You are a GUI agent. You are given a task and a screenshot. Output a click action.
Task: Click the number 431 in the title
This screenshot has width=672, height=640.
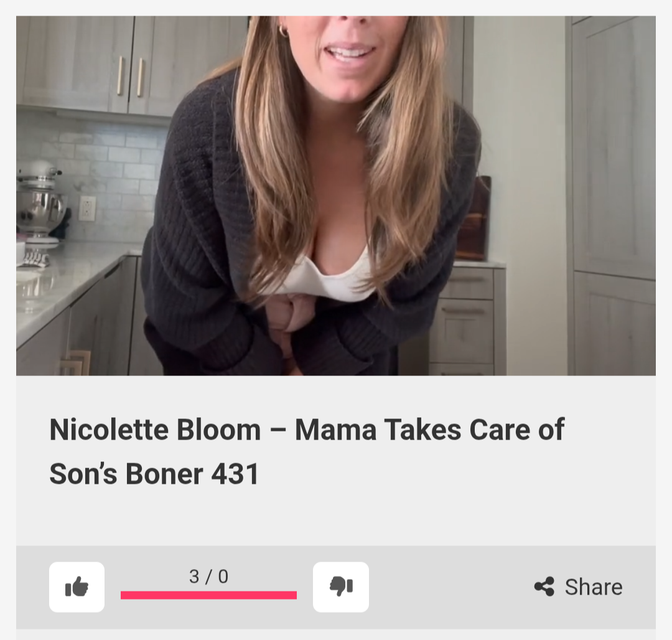tap(235, 474)
